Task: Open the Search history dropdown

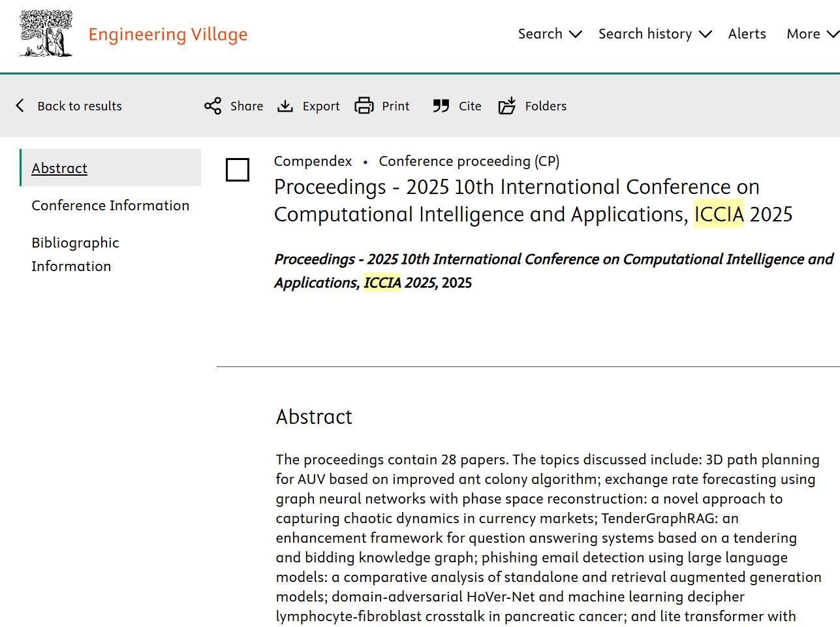Action: pyautogui.click(x=655, y=34)
